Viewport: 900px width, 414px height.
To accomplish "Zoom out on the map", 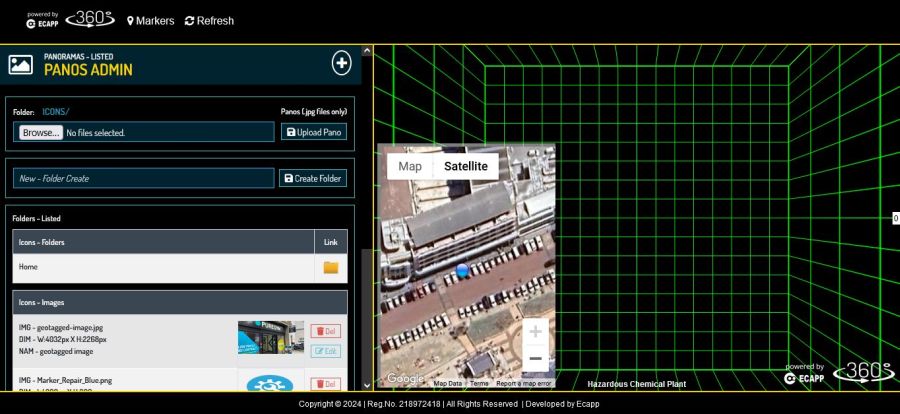I will pyautogui.click(x=535, y=359).
